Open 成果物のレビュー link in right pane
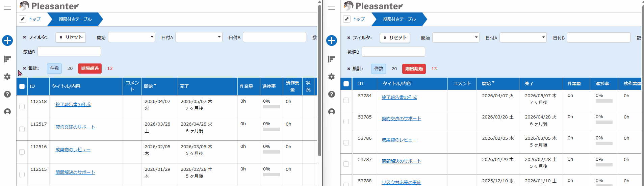The image size is (644, 186). point(399,140)
